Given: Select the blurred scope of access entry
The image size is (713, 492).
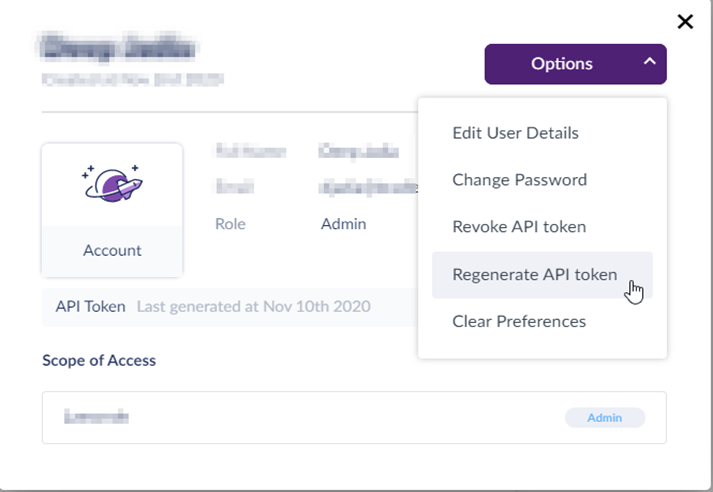Looking at the screenshot, I should 97,417.
